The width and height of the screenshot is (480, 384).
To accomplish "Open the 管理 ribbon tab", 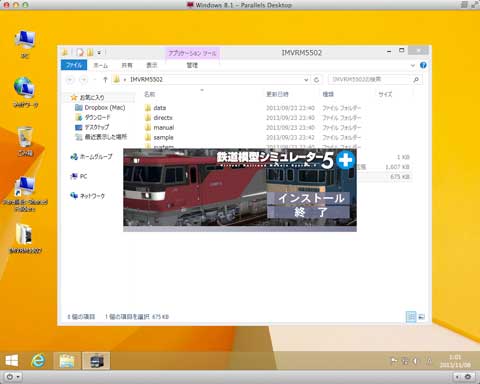I will click(192, 65).
